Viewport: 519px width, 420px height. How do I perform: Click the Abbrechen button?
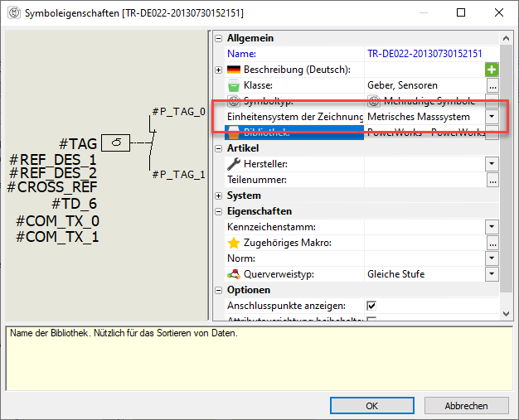[466, 406]
